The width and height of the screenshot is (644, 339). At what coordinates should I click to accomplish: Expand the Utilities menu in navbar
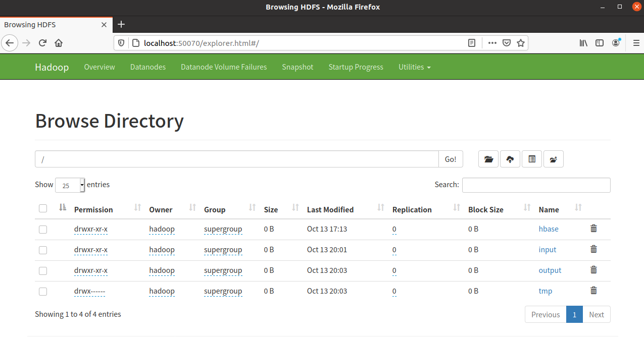coord(414,67)
